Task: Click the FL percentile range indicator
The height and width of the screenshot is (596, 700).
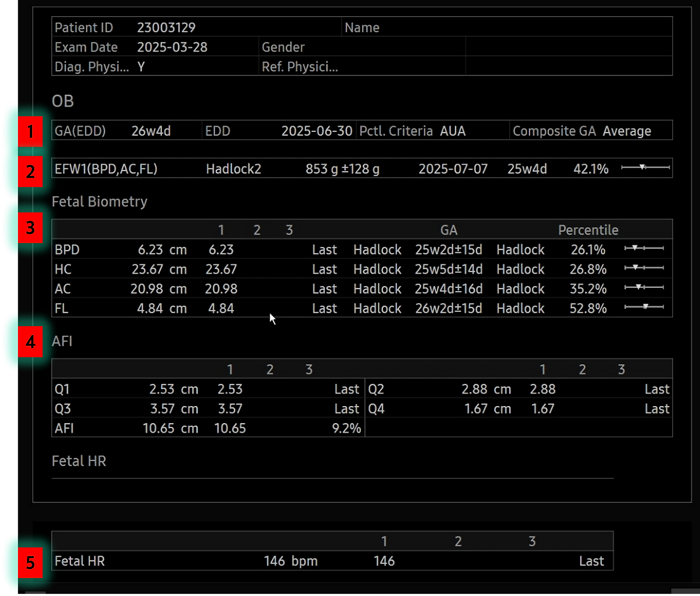Action: (644, 308)
